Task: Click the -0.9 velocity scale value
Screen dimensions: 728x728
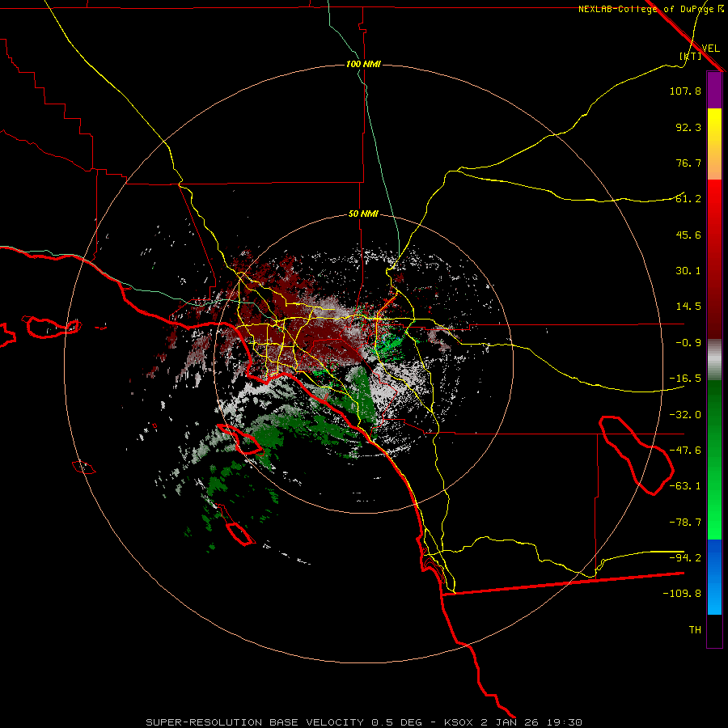Action: (688, 343)
